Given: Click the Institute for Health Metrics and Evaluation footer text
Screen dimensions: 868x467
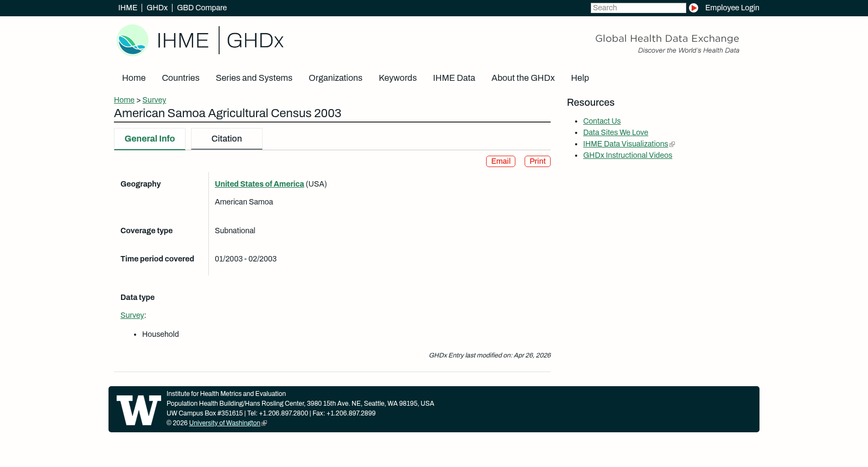Looking at the screenshot, I should coord(226,394).
